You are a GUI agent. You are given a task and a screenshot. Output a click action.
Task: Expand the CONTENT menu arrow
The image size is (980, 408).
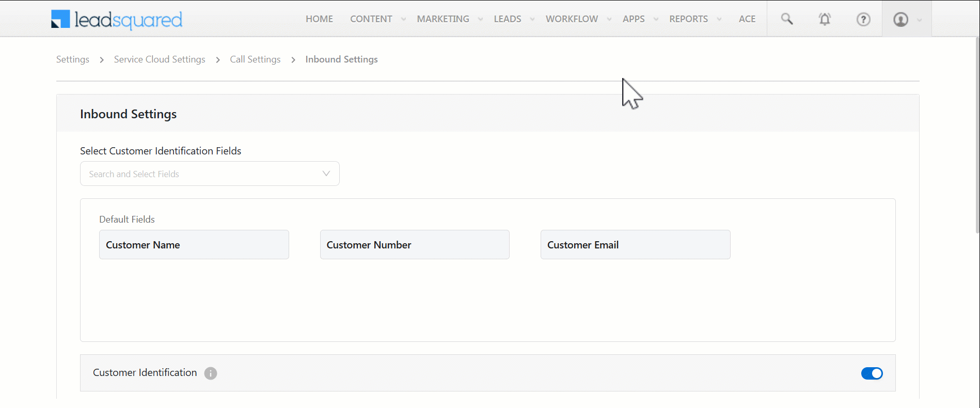click(404, 19)
